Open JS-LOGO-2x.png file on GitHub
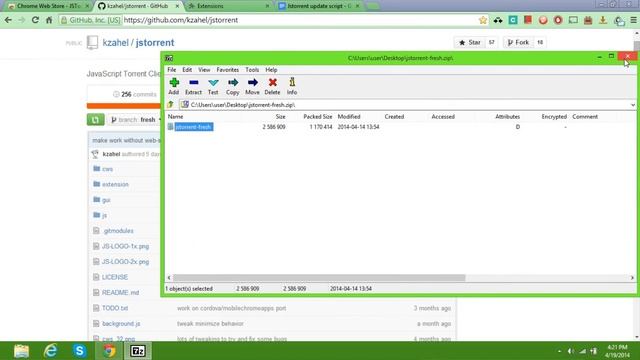The image size is (640, 360). pos(125,262)
